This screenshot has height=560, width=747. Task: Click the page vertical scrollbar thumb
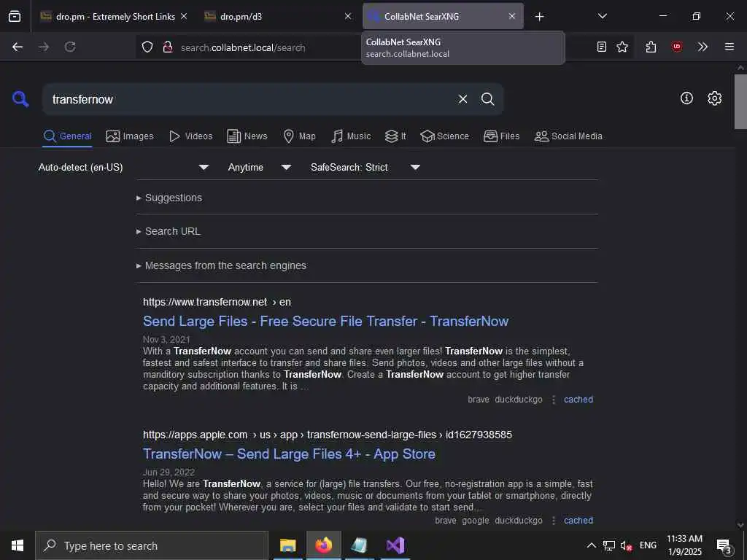pos(740,101)
